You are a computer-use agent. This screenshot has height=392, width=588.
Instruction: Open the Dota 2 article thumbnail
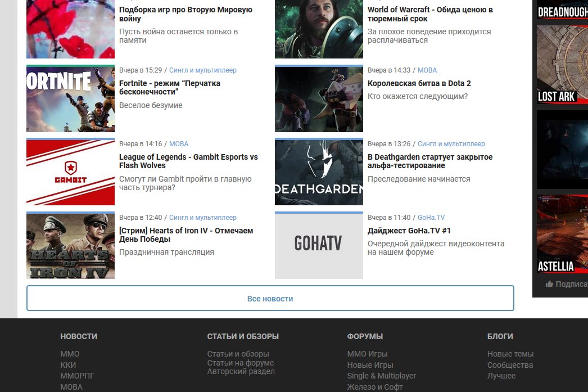(x=319, y=98)
